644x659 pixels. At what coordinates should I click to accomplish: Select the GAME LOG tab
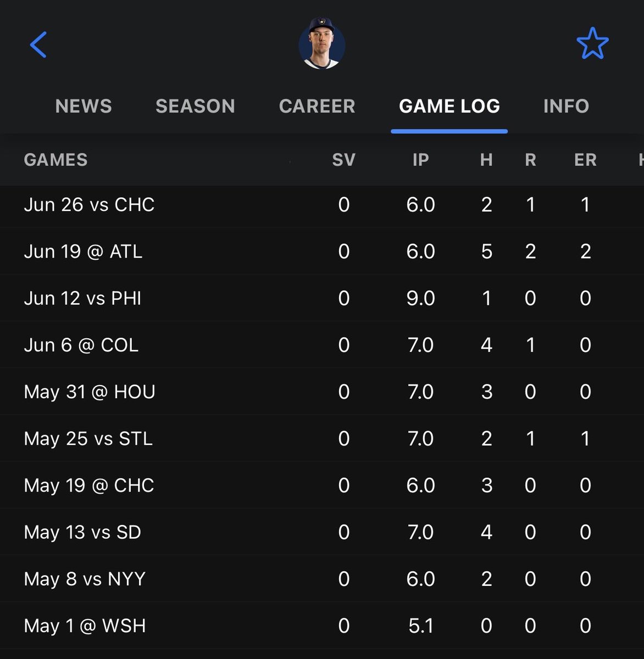(449, 106)
